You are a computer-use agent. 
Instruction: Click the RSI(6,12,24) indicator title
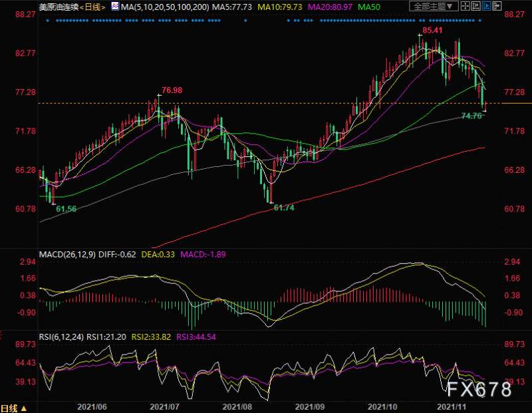coord(61,337)
